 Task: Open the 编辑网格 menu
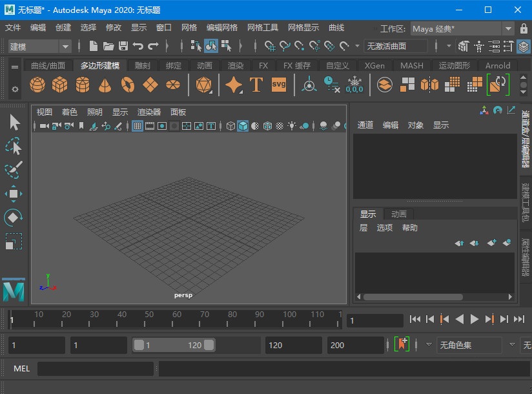click(x=222, y=28)
